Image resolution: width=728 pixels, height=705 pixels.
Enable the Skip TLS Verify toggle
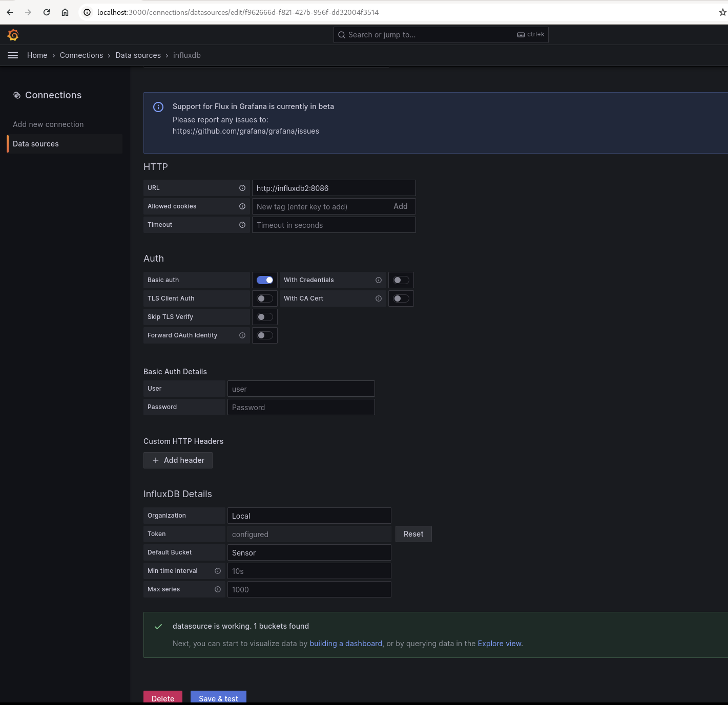click(265, 317)
